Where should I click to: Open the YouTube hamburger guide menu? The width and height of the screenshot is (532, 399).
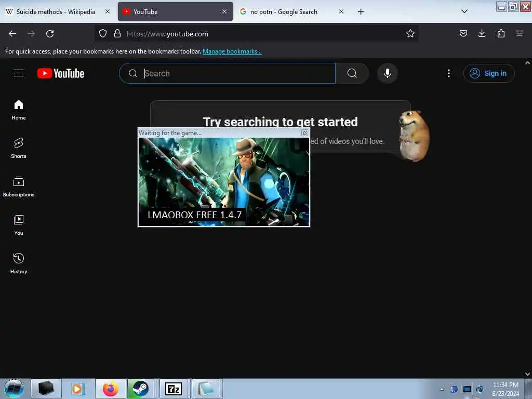coord(19,73)
